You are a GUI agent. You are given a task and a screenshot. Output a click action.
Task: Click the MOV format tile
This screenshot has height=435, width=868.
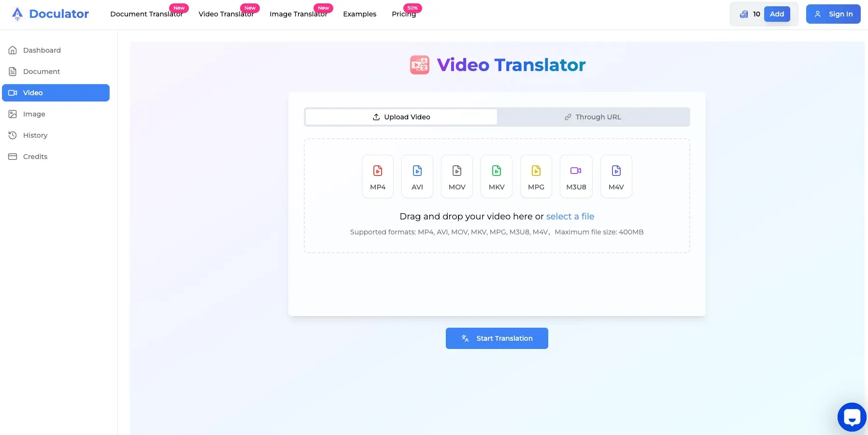click(457, 176)
